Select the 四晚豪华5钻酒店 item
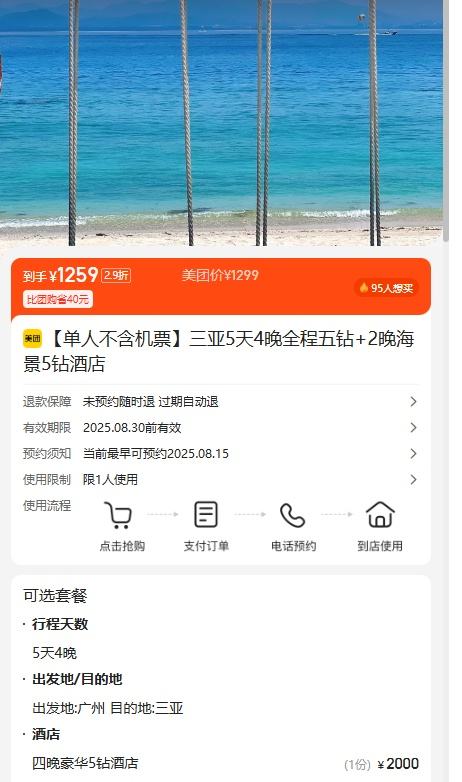This screenshot has height=782, width=462. coord(85,763)
